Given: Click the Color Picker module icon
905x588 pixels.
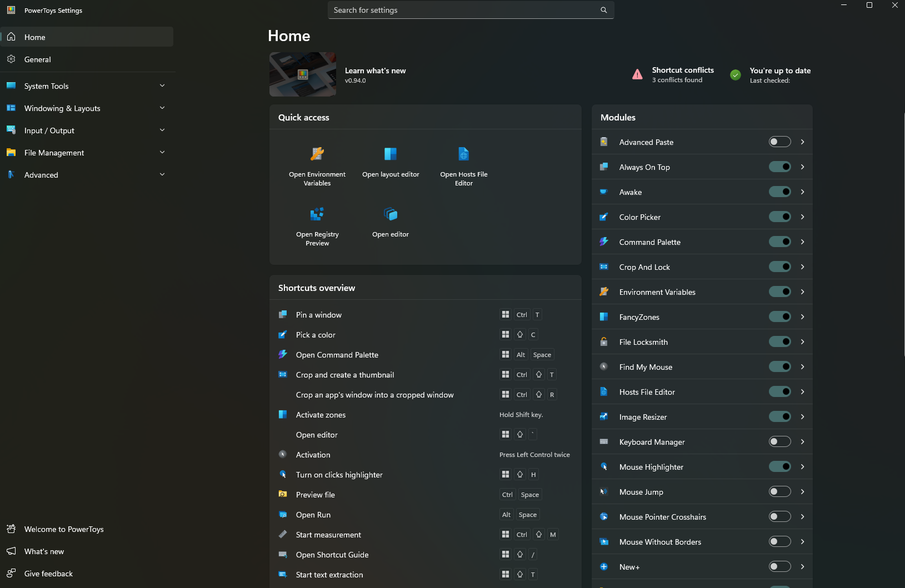Looking at the screenshot, I should pyautogui.click(x=605, y=217).
